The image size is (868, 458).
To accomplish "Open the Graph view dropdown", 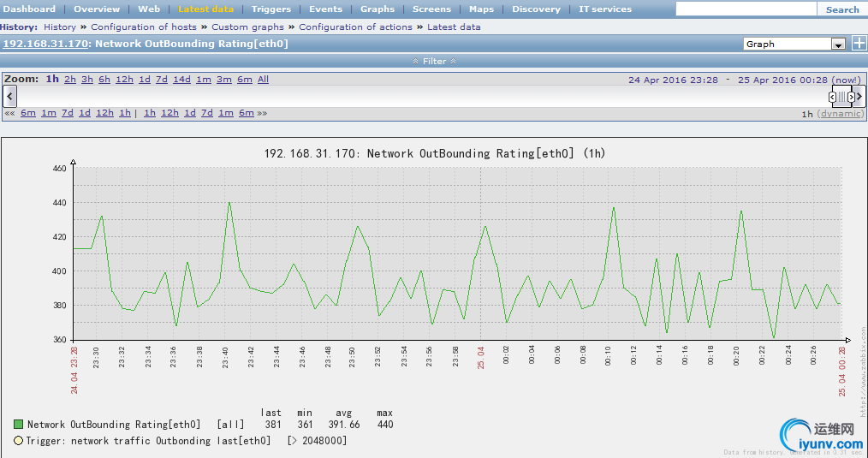I will click(794, 44).
